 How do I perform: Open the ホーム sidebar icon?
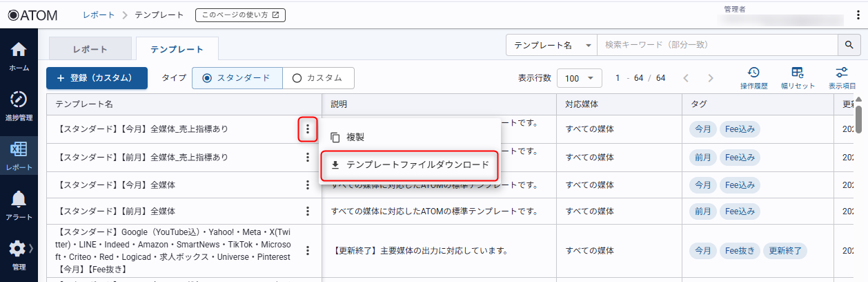pos(19,57)
